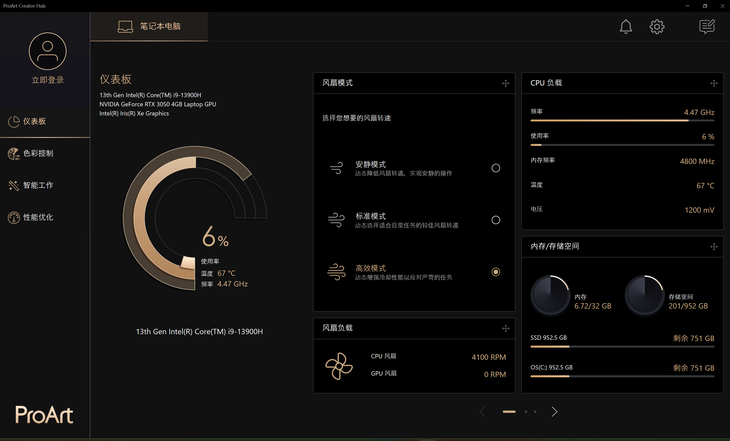Click the 1200 mV voltage value
The image size is (730, 441).
699,210
